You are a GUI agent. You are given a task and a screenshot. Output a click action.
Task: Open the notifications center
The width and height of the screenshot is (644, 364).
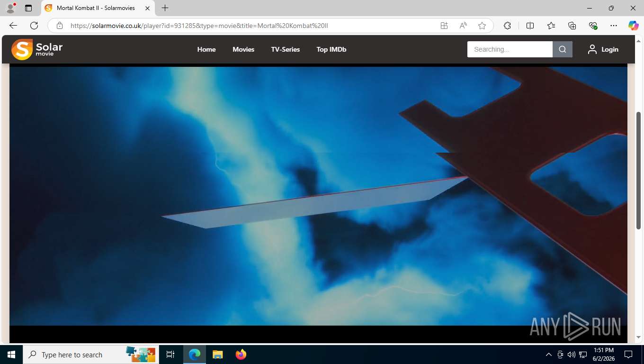point(628,355)
